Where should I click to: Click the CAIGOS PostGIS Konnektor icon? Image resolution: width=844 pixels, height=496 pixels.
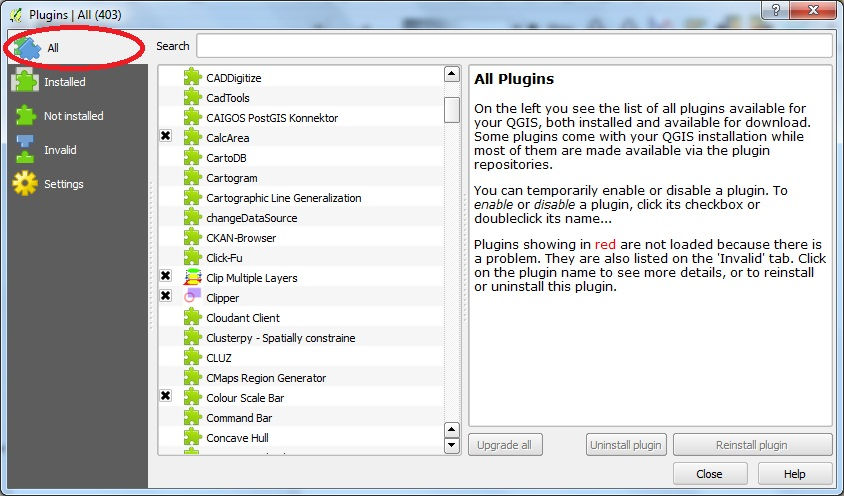192,117
